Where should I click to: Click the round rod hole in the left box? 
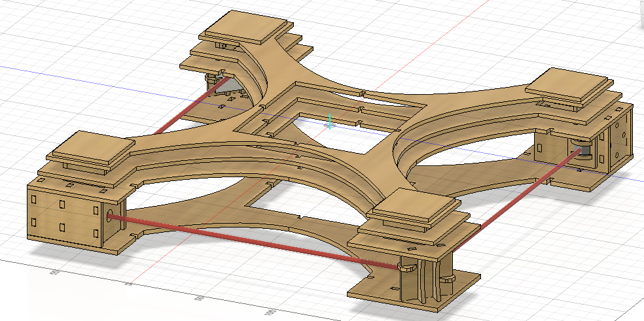click(x=110, y=216)
